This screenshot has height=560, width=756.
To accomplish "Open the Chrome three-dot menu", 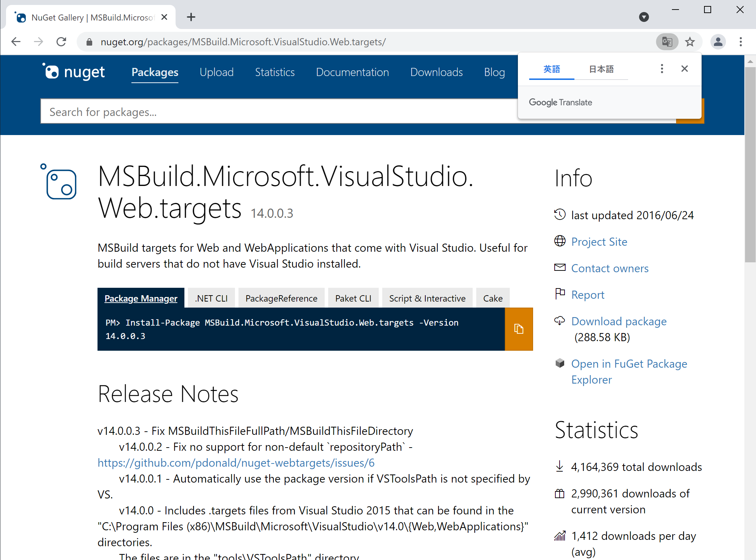I will [741, 42].
